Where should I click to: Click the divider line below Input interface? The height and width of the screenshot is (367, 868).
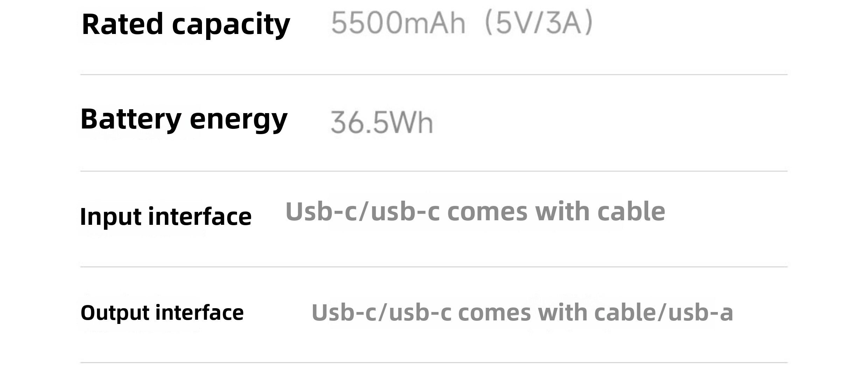434,267
